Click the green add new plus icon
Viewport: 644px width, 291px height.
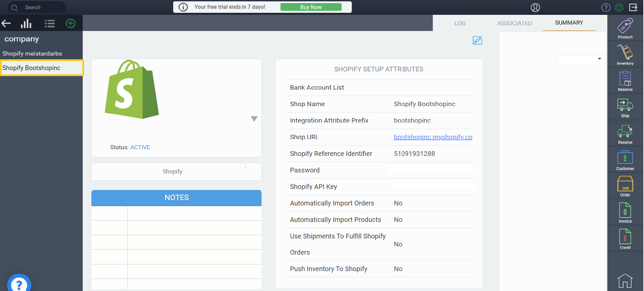click(x=71, y=23)
